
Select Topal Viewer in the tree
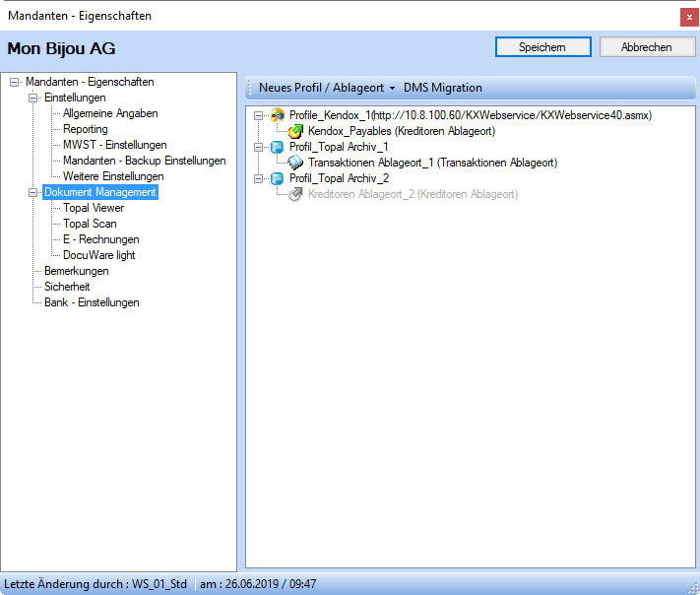94,208
